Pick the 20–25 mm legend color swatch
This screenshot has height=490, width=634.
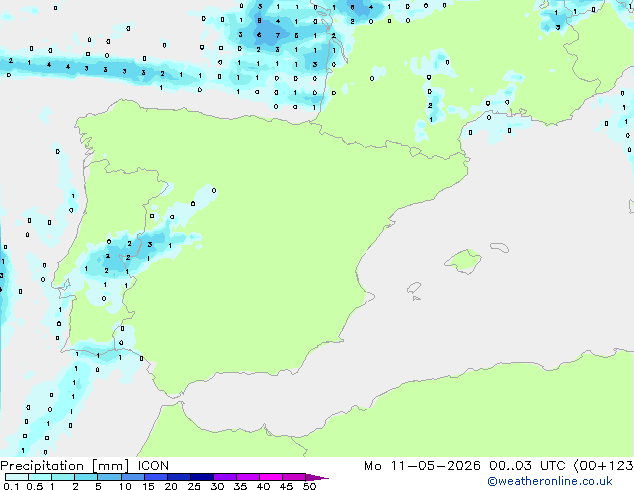click(x=178, y=477)
